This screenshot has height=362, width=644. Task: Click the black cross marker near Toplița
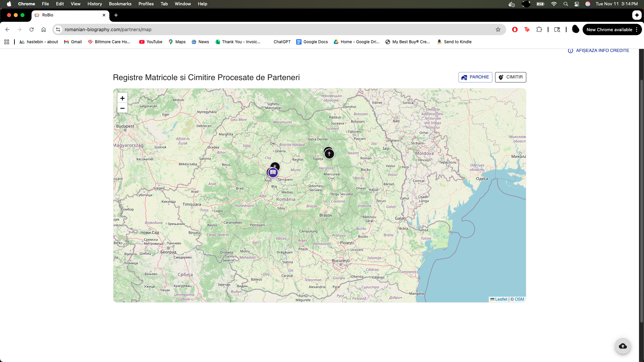coord(329,154)
